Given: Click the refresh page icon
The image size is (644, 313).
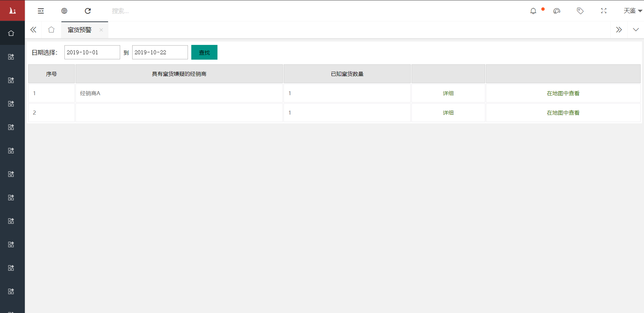Looking at the screenshot, I should 88,11.
